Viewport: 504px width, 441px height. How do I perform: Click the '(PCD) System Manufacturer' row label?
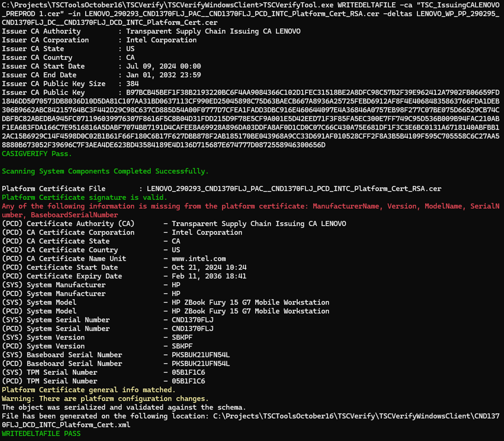click(x=54, y=294)
